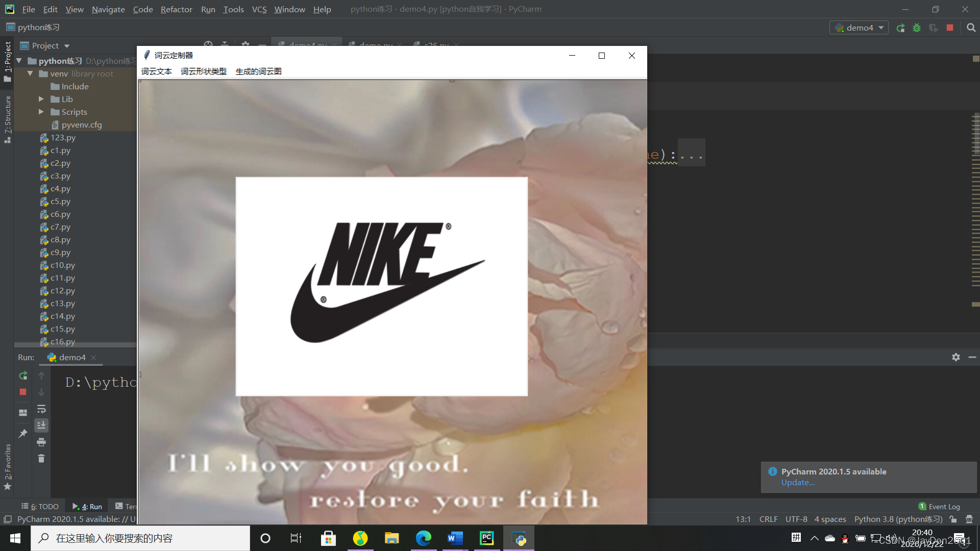Select c10.py in the project tree
Image resolution: width=980 pixels, height=551 pixels.
[x=62, y=265]
